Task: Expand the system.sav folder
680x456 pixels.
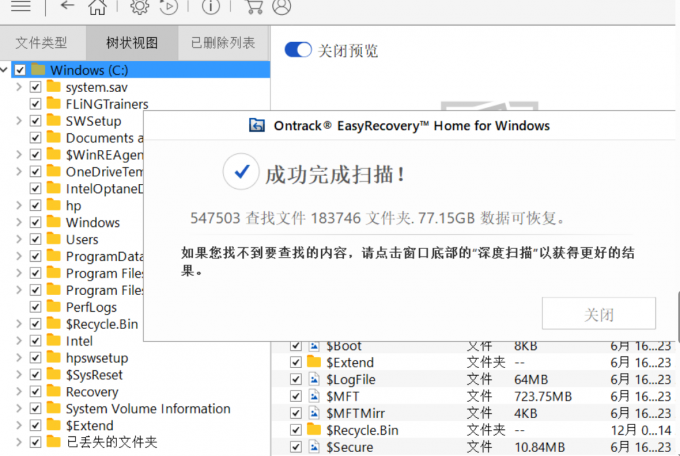Action: 19,87
